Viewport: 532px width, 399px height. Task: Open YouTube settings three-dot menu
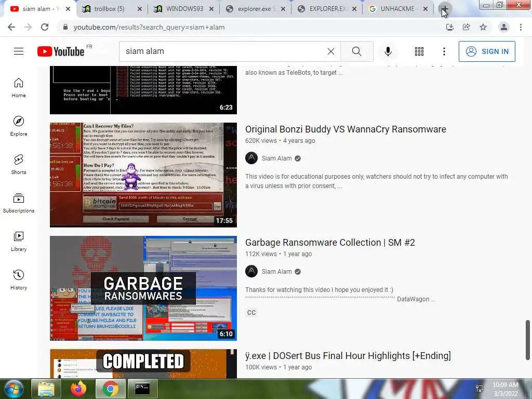pyautogui.click(x=444, y=51)
